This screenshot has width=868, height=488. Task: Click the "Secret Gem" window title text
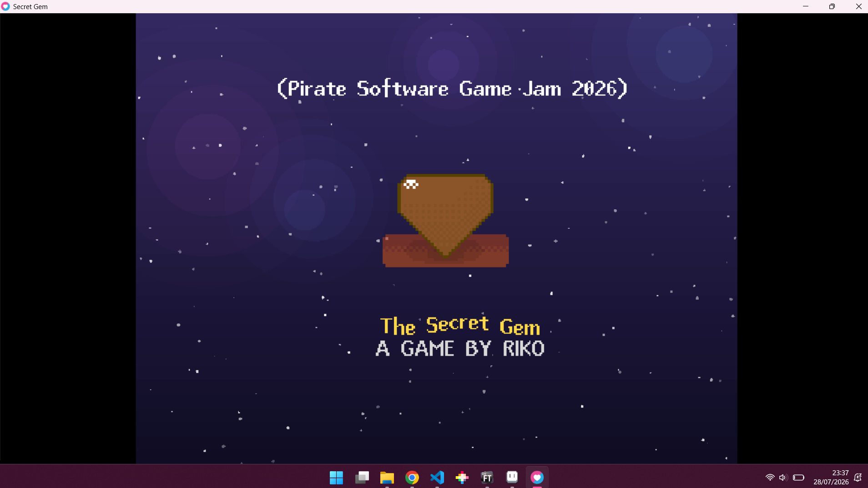[x=30, y=6]
